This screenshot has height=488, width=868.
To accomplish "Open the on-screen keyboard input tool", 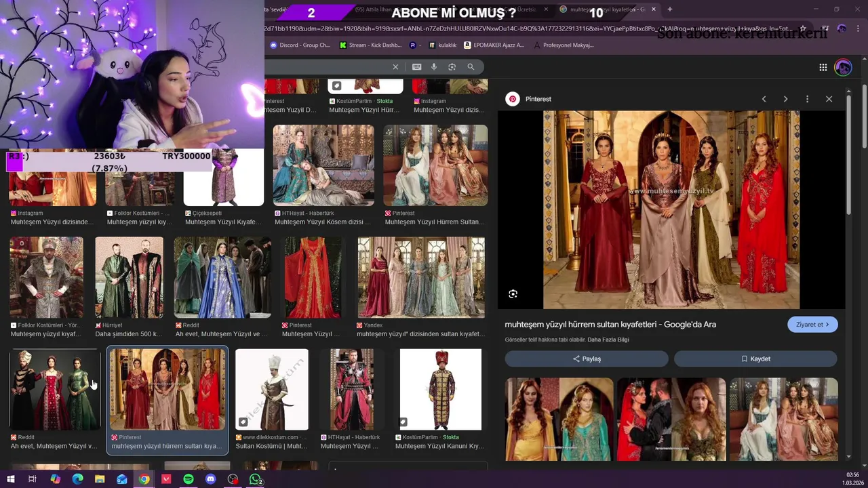I will coord(416,66).
